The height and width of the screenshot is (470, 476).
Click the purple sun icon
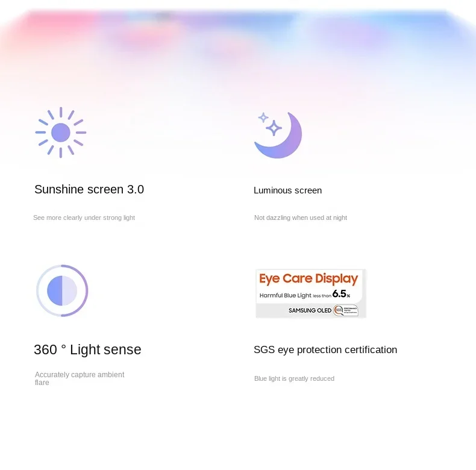(61, 133)
